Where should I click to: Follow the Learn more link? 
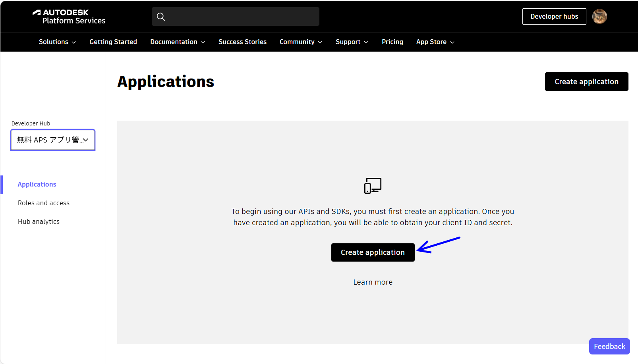point(373,282)
